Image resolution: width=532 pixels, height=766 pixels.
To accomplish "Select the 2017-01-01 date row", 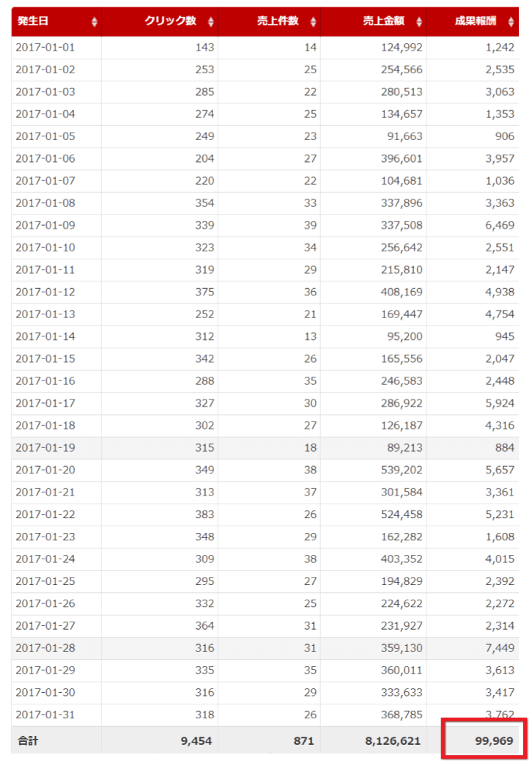I will click(x=45, y=48).
